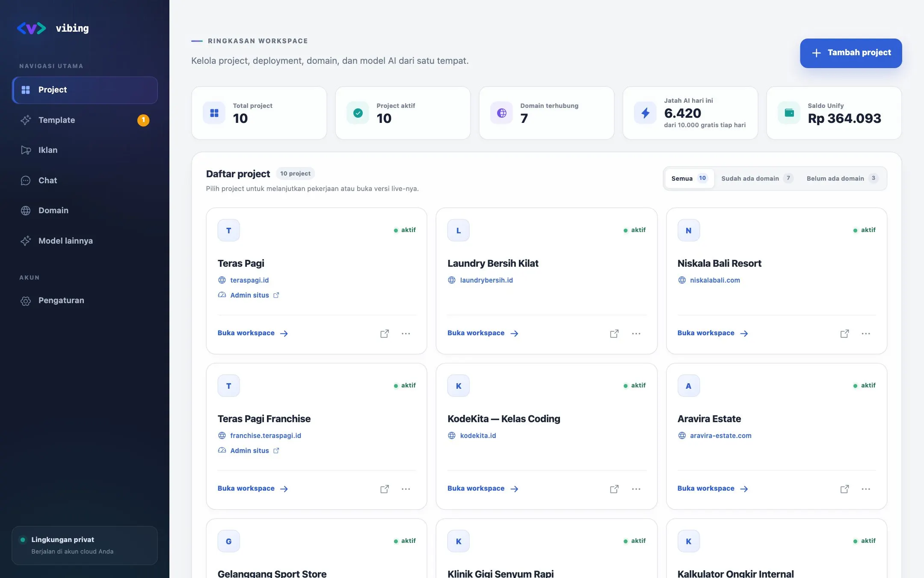Open more options for Aravira Estate
This screenshot has height=578, width=924.
(866, 489)
